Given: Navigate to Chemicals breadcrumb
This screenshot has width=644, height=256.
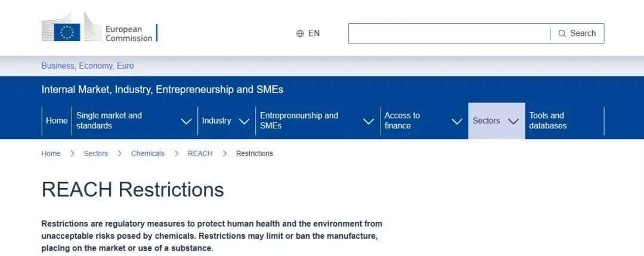Looking at the screenshot, I should pos(147,153).
